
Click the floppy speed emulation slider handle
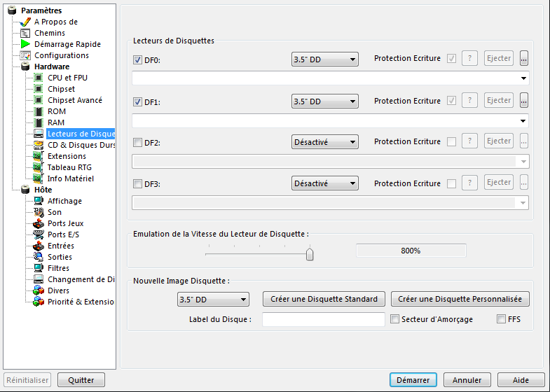tap(310, 254)
